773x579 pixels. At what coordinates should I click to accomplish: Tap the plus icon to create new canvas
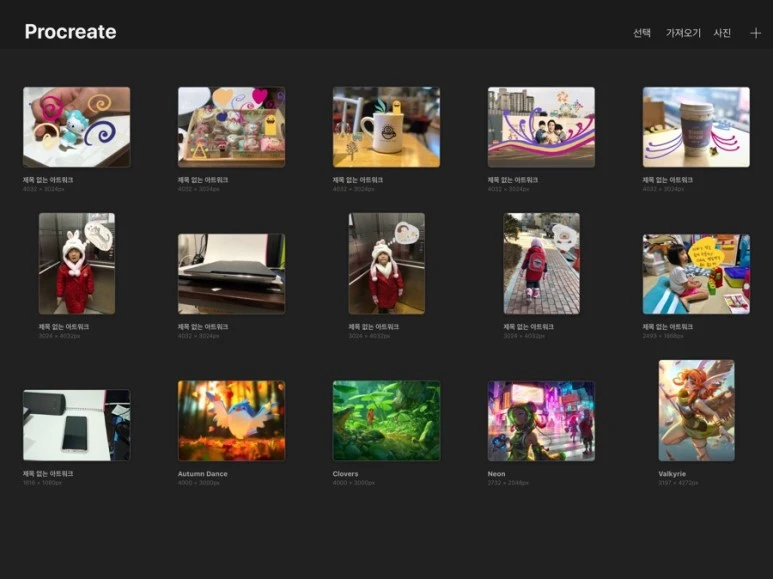(755, 33)
